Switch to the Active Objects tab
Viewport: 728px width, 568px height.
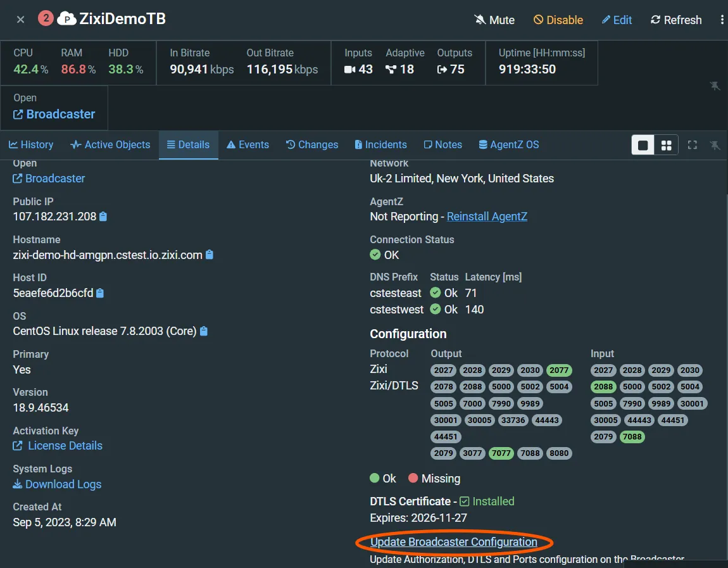(110, 145)
